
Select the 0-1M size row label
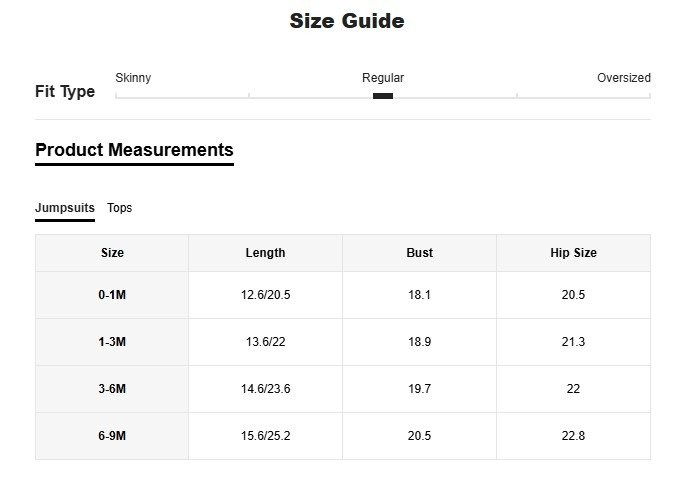point(112,295)
